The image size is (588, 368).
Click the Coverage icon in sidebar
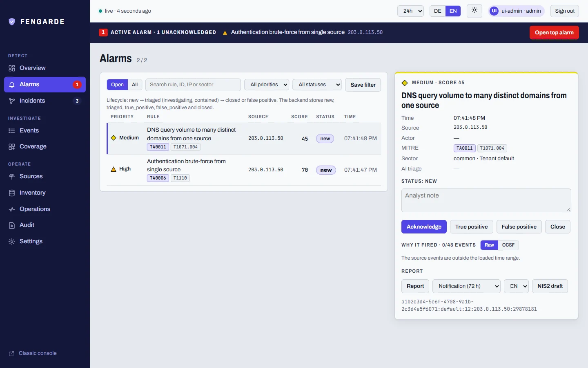click(12, 147)
